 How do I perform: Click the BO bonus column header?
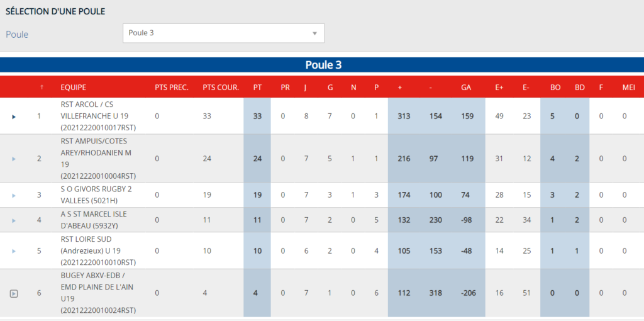click(555, 87)
